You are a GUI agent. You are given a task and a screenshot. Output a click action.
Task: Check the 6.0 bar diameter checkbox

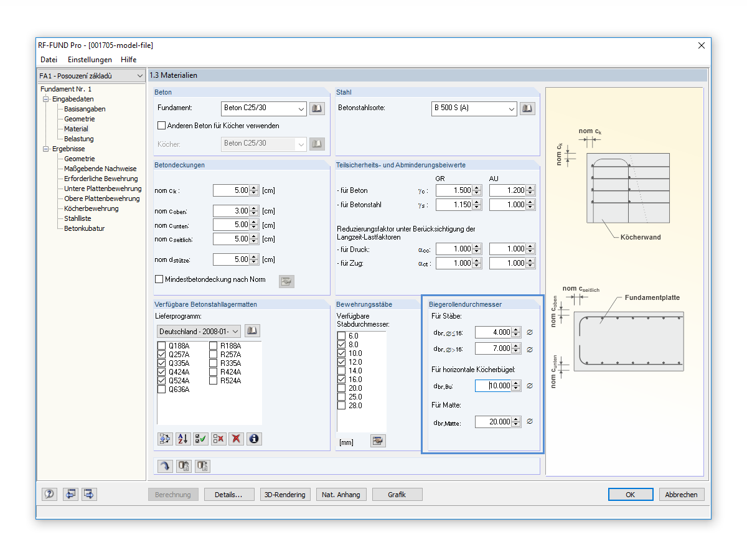click(341, 336)
